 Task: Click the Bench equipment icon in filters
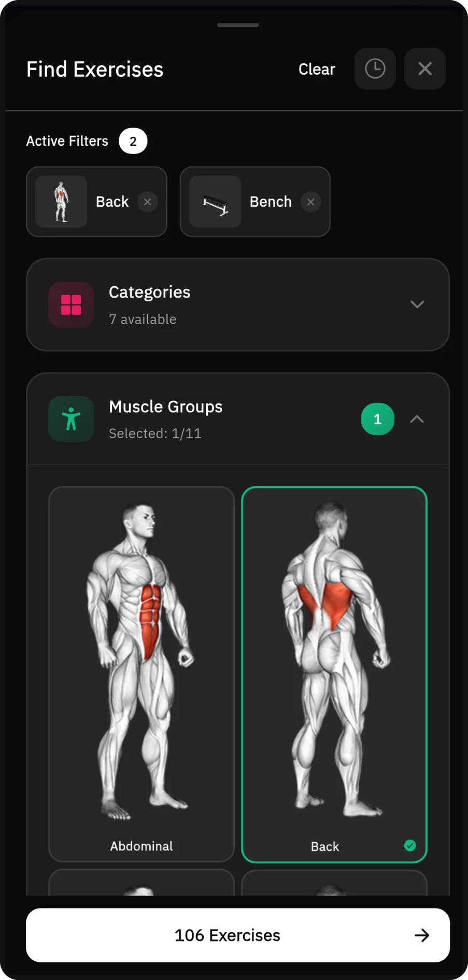click(x=215, y=202)
